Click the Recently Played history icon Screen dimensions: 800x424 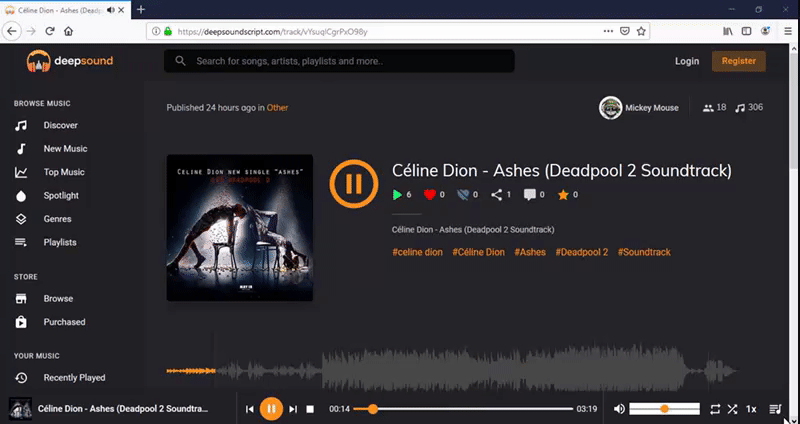coord(21,378)
